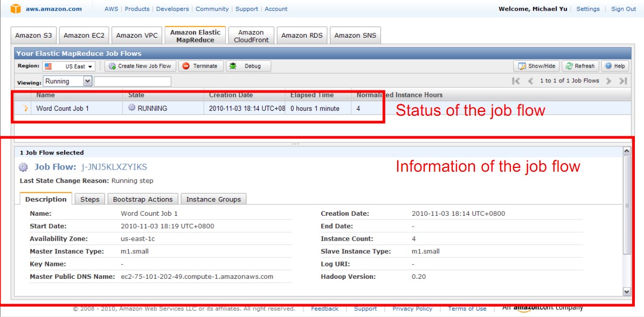Open the Help button
This screenshot has height=317, width=644.
(x=614, y=66)
